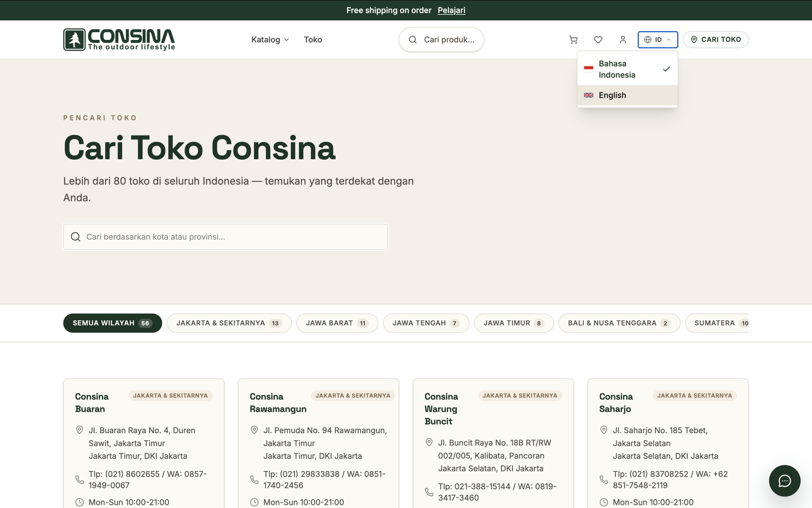Click the Pencari Toko label

coord(100,118)
